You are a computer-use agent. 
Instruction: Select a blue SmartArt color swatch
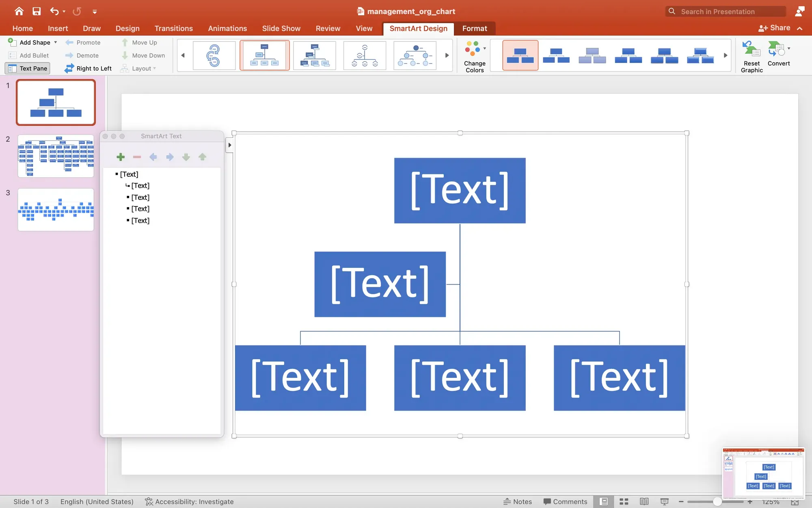pyautogui.click(x=556, y=54)
